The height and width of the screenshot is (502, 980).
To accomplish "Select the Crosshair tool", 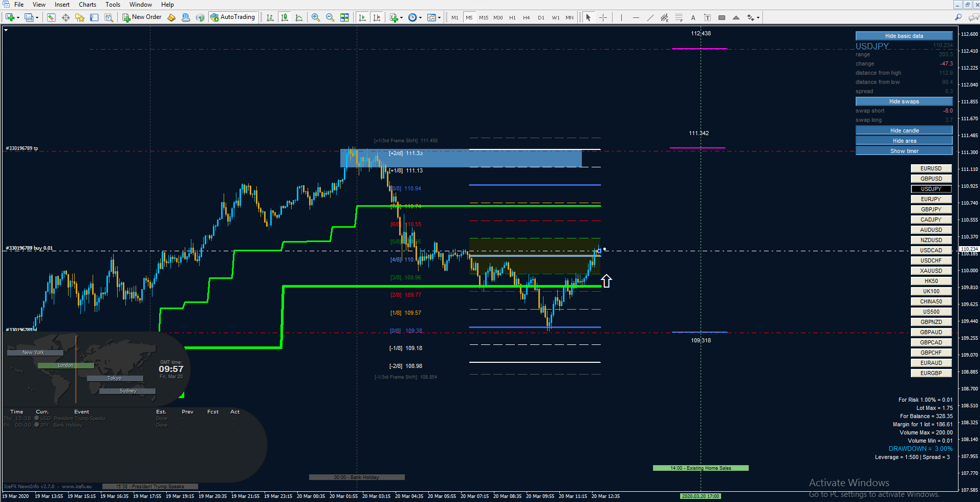I will (603, 17).
